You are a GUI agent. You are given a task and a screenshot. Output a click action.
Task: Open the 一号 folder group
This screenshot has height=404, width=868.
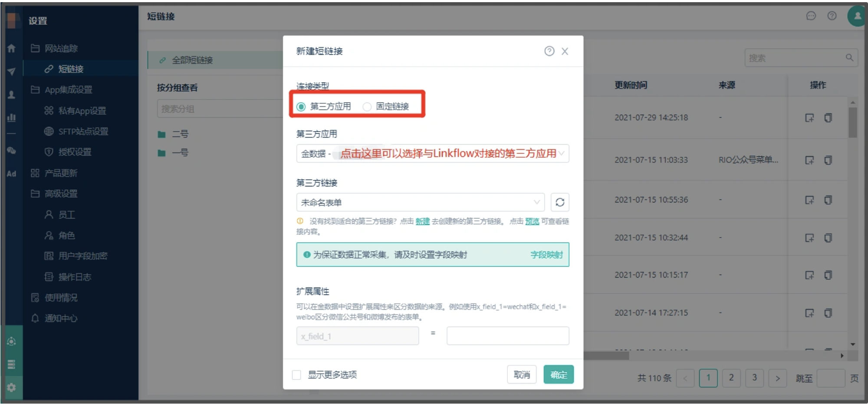pos(173,153)
